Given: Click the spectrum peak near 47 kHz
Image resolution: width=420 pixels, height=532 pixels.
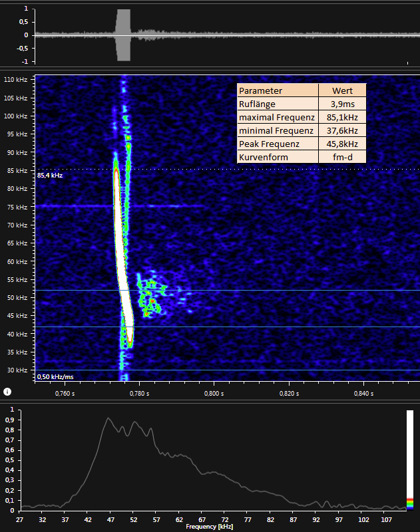Looking at the screenshot, I should click(107, 418).
